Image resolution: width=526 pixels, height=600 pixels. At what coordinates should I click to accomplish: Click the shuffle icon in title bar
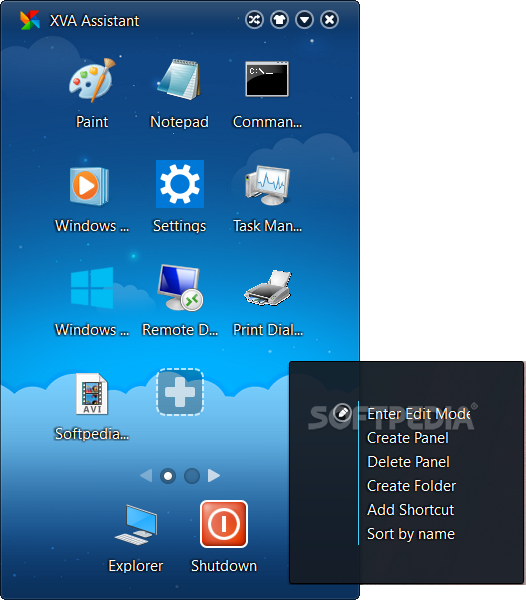click(x=254, y=20)
